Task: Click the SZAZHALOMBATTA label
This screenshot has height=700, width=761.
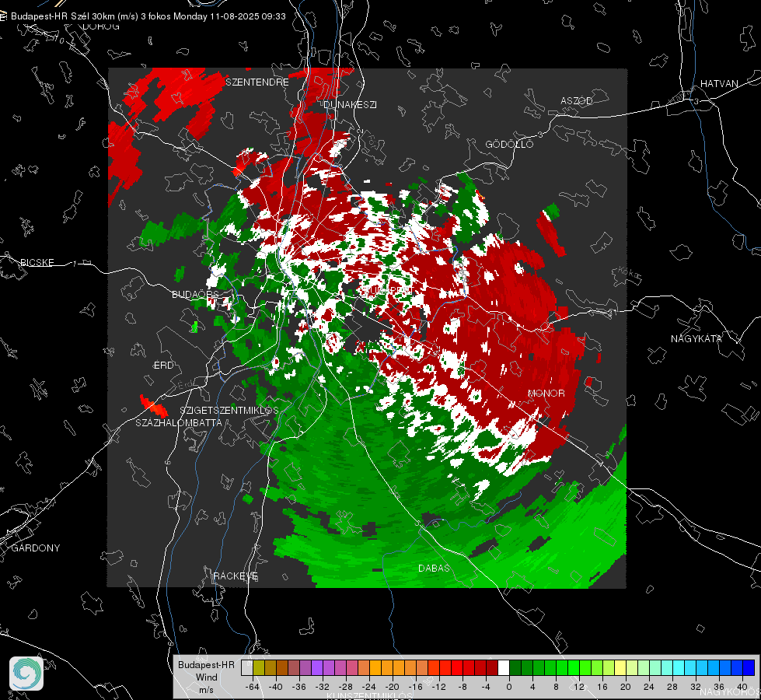Action: coord(179,422)
